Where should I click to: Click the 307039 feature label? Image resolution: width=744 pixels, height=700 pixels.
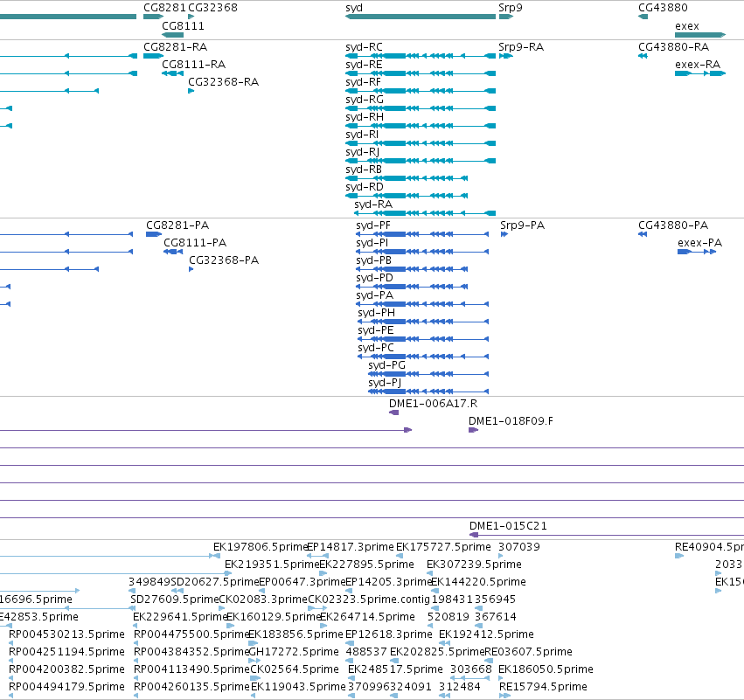pos(519,547)
